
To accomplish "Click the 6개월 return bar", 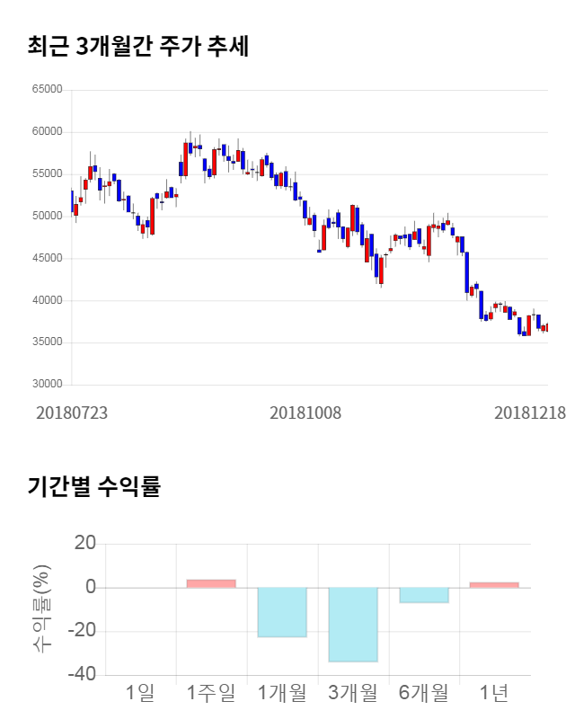I will tap(424, 595).
